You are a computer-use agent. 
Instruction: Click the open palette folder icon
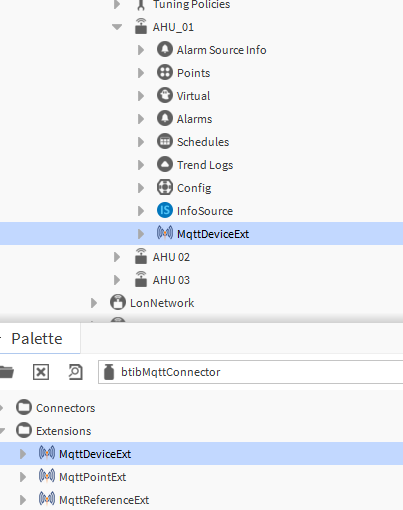(7, 372)
